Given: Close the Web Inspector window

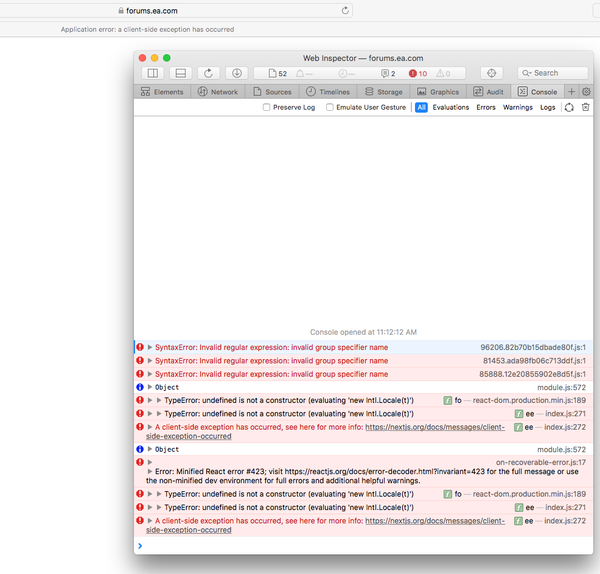Looking at the screenshot, I should pyautogui.click(x=142, y=58).
